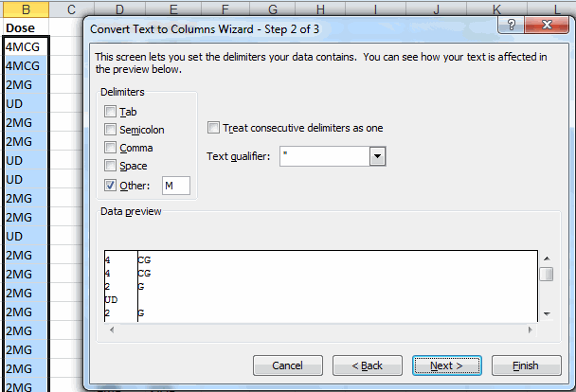Check the Comma delimiter option
The height and width of the screenshot is (392, 576).
112,148
